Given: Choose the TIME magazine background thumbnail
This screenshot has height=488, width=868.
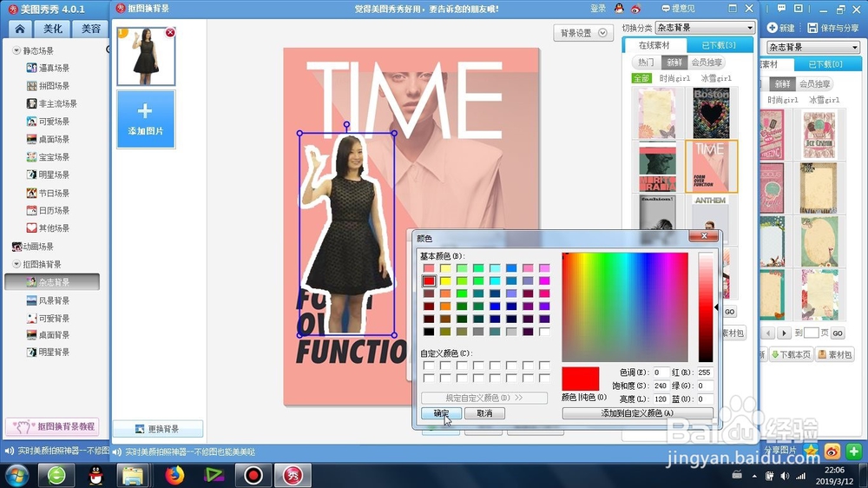Looking at the screenshot, I should click(712, 166).
